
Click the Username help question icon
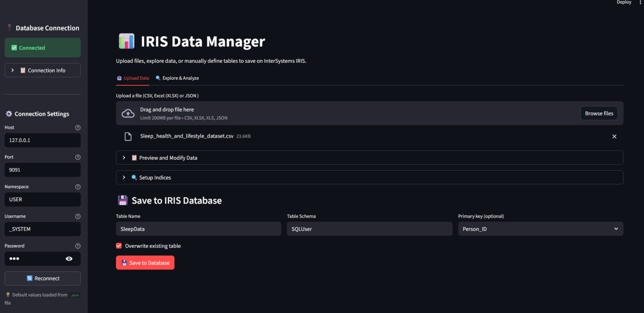point(78,216)
